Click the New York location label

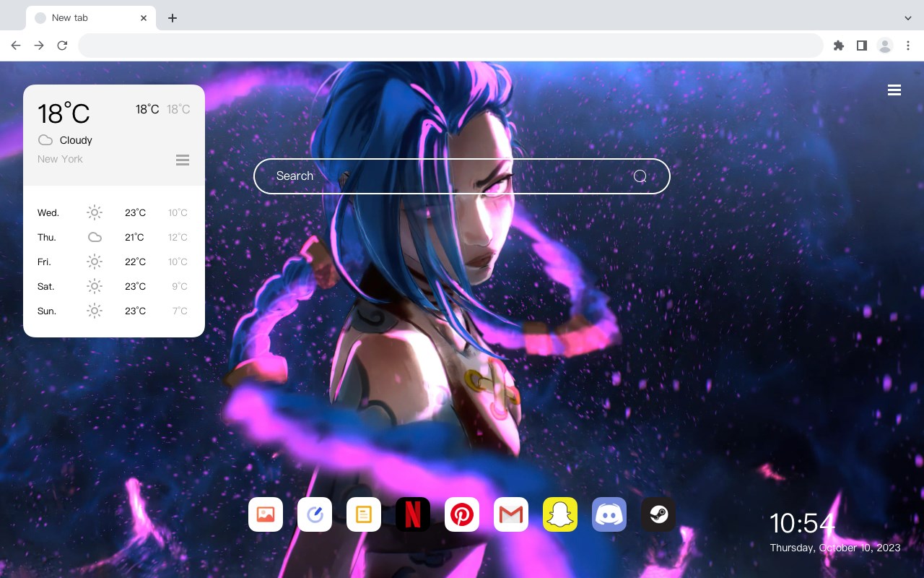point(60,159)
